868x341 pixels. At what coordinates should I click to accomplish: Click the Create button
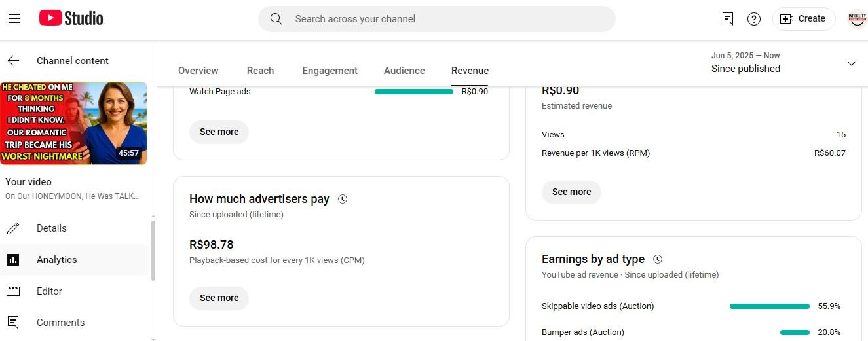click(x=803, y=19)
